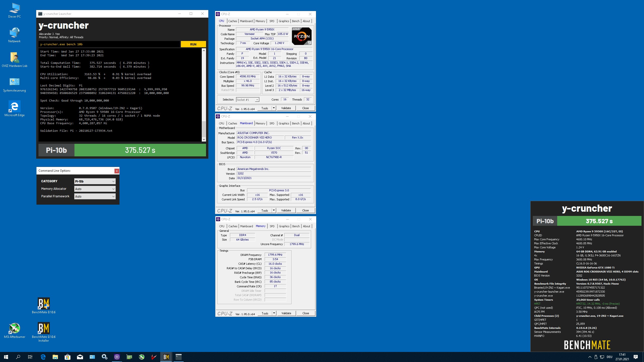Open taskbar search icon
Viewport: 644px width, 362px height.
[x=18, y=357]
